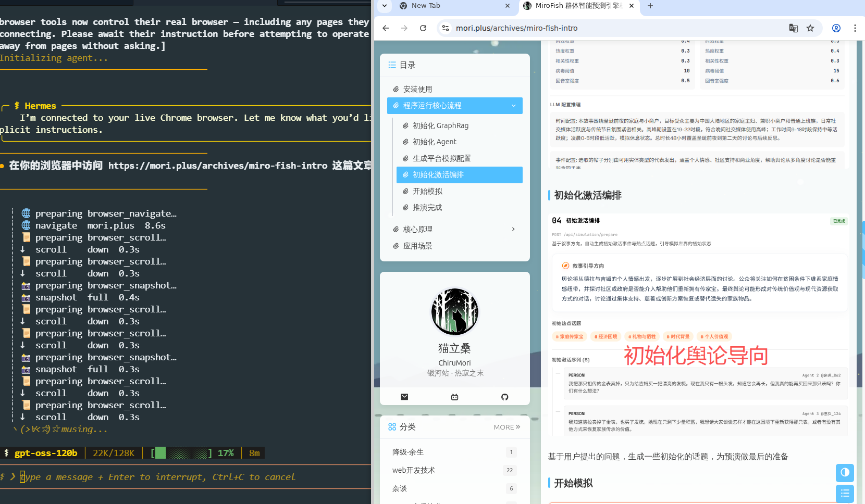
Task: Toggle dark mode with the half-circle floating button
Action: click(x=845, y=473)
